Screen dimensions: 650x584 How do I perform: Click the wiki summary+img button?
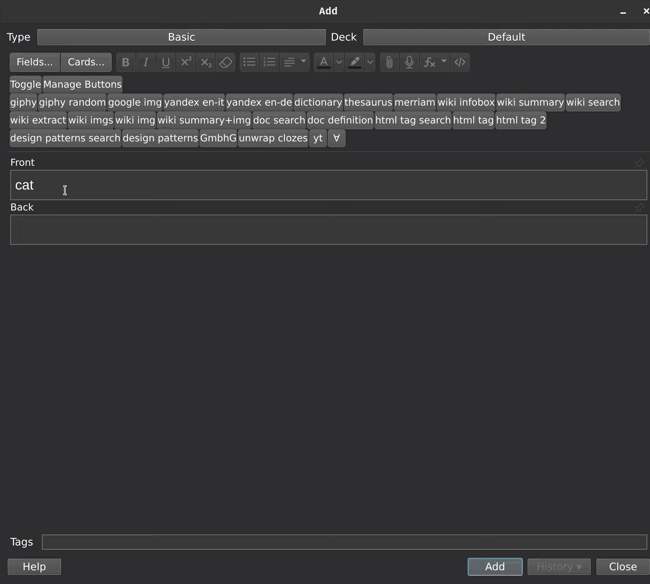pyautogui.click(x=204, y=120)
